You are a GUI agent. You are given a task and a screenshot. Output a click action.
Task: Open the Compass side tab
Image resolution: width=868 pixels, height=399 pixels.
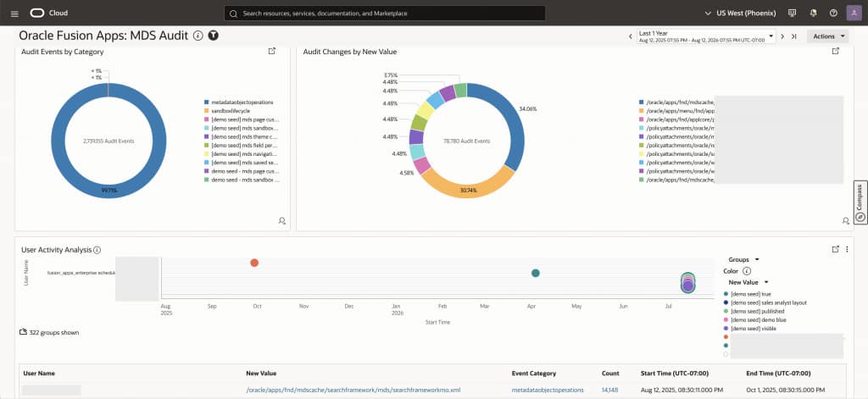(860, 202)
